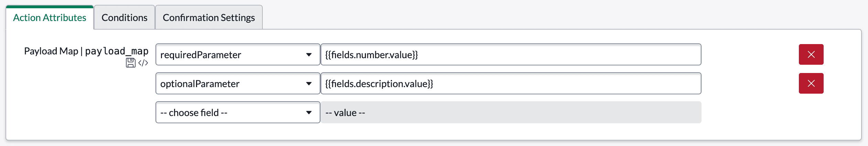The height and width of the screenshot is (146, 868).
Task: Click the caret arrow beside choose field
Action: [309, 113]
